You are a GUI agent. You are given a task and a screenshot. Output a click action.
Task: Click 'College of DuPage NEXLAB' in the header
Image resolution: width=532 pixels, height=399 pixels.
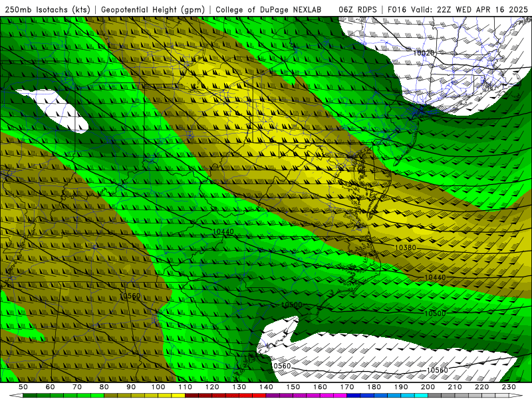(269, 9)
